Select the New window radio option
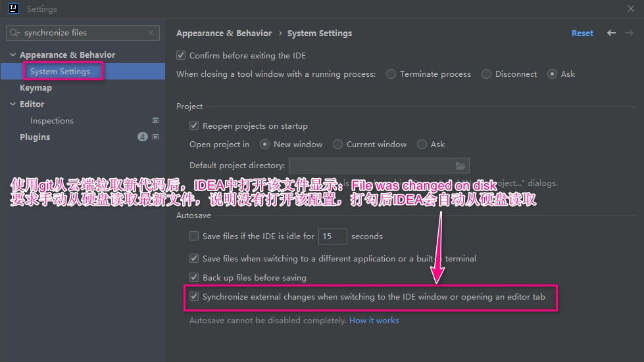 pyautogui.click(x=265, y=145)
